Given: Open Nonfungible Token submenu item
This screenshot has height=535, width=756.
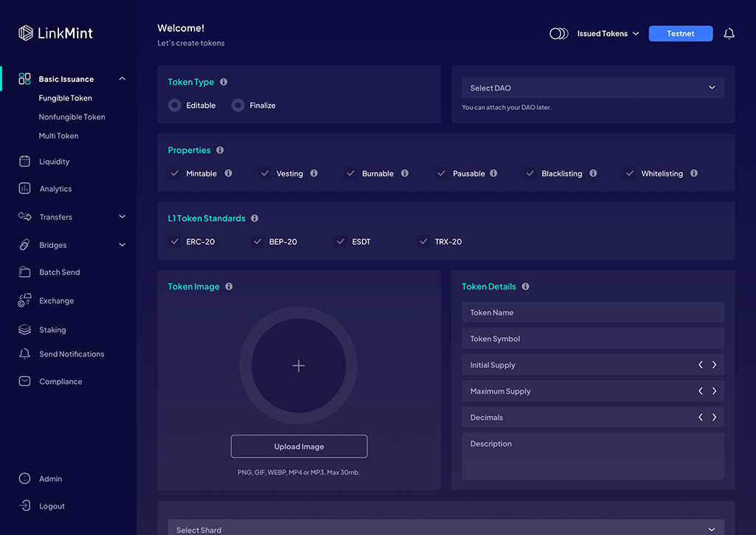Looking at the screenshot, I should pyautogui.click(x=72, y=117).
